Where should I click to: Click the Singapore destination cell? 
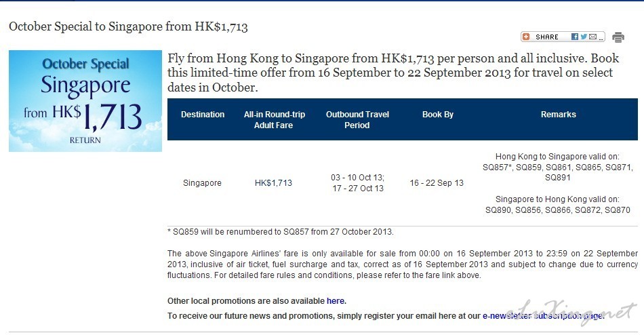pyautogui.click(x=202, y=183)
